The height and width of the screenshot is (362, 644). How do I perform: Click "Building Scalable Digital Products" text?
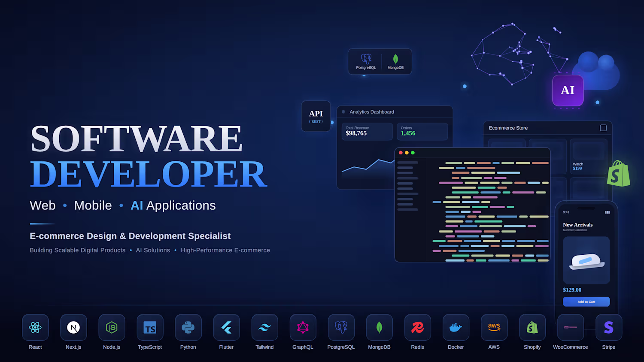coord(78,250)
